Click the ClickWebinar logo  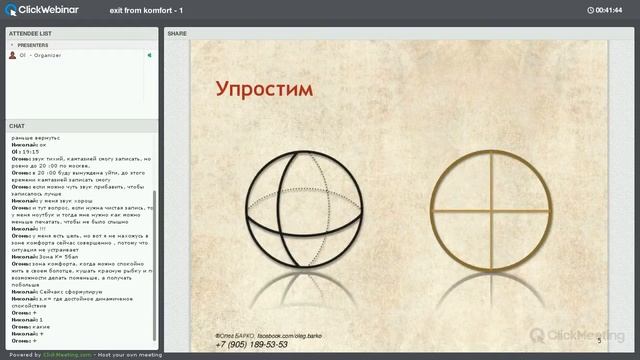(x=42, y=10)
